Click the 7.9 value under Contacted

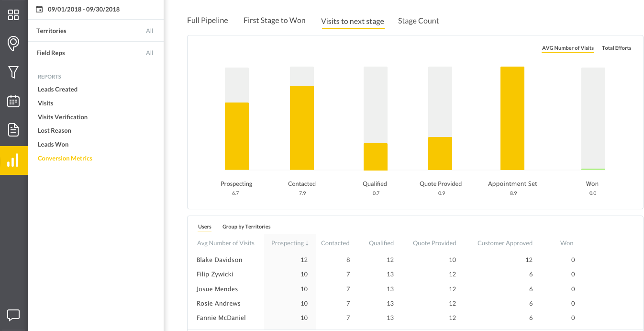[302, 194]
